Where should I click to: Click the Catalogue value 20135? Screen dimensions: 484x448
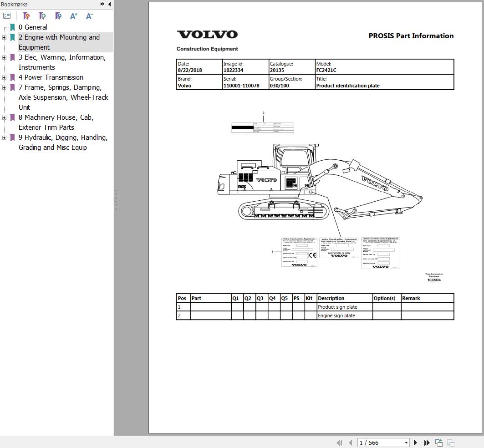click(277, 70)
